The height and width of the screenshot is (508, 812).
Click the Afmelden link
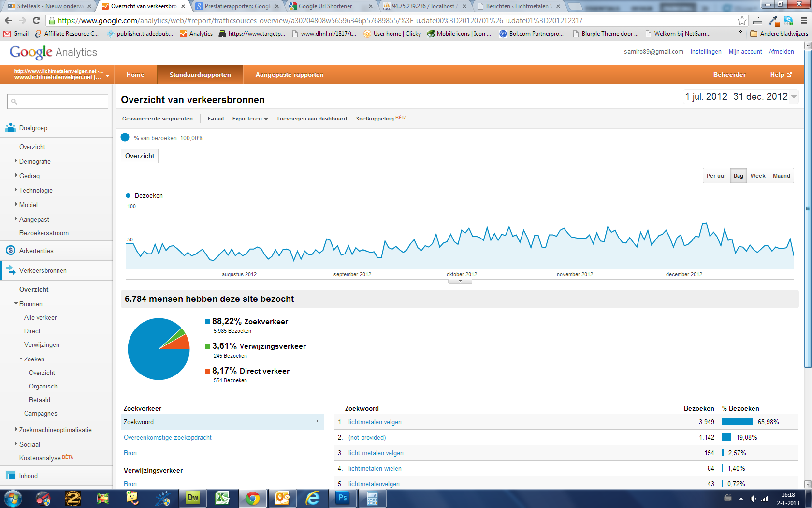click(781, 52)
